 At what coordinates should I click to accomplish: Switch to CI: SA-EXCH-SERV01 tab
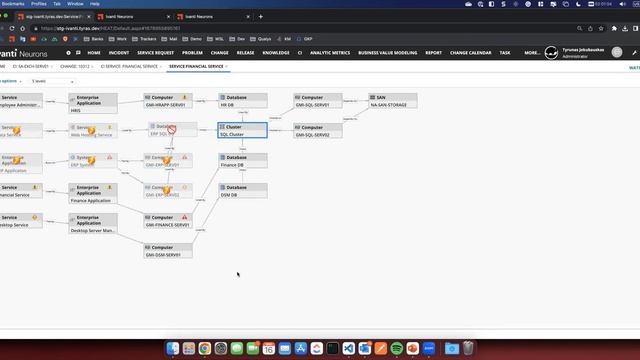(x=32, y=66)
